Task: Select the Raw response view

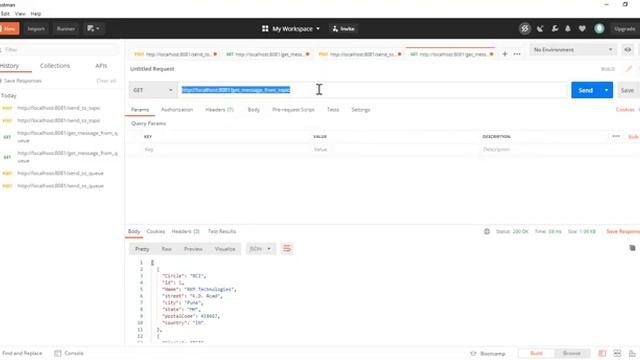Action: (x=167, y=249)
